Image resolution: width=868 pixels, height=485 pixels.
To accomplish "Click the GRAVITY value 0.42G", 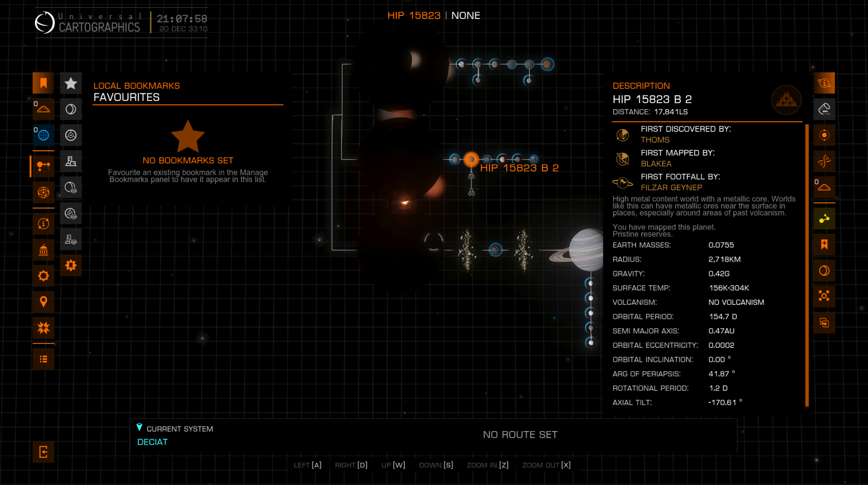I will [719, 274].
